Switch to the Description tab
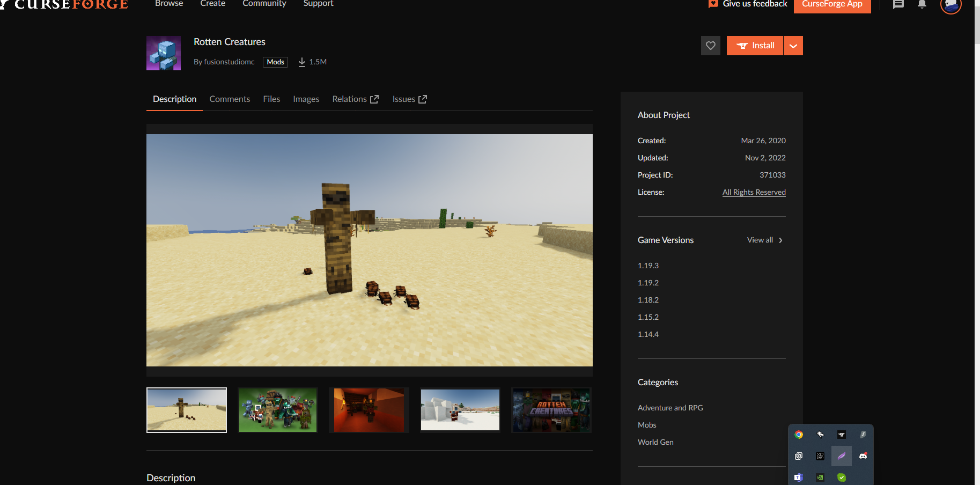Image resolution: width=980 pixels, height=485 pixels. point(174,99)
